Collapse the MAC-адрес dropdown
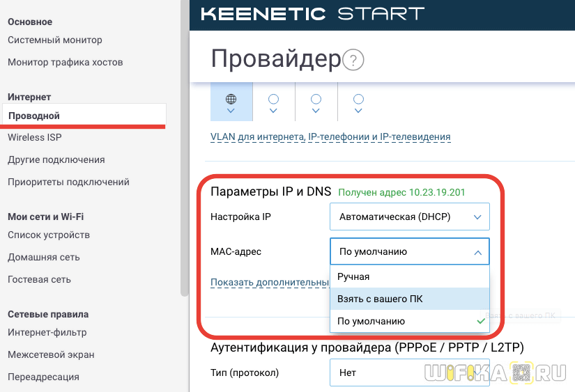Viewport: 575px width, 392px height. coord(409,251)
